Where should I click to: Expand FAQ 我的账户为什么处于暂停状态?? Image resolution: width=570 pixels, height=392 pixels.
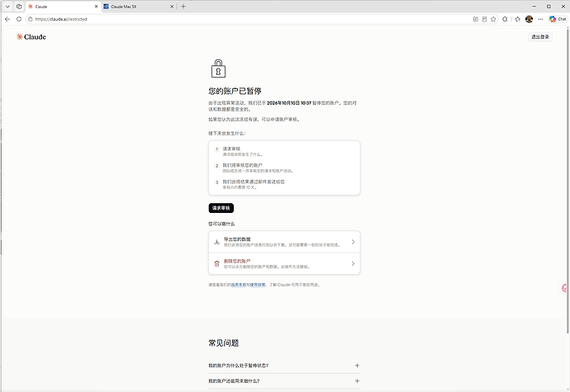[x=284, y=366]
